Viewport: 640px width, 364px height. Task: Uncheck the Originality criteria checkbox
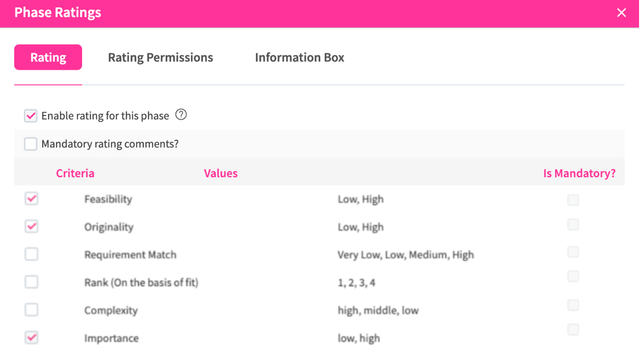[31, 227]
